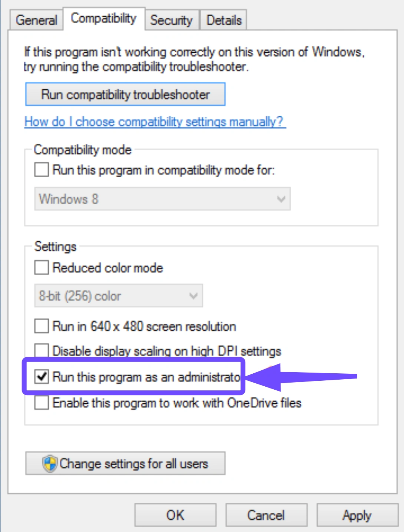Image resolution: width=404 pixels, height=532 pixels.
Task: Enable Run this program in compatibility mode
Action: click(42, 170)
